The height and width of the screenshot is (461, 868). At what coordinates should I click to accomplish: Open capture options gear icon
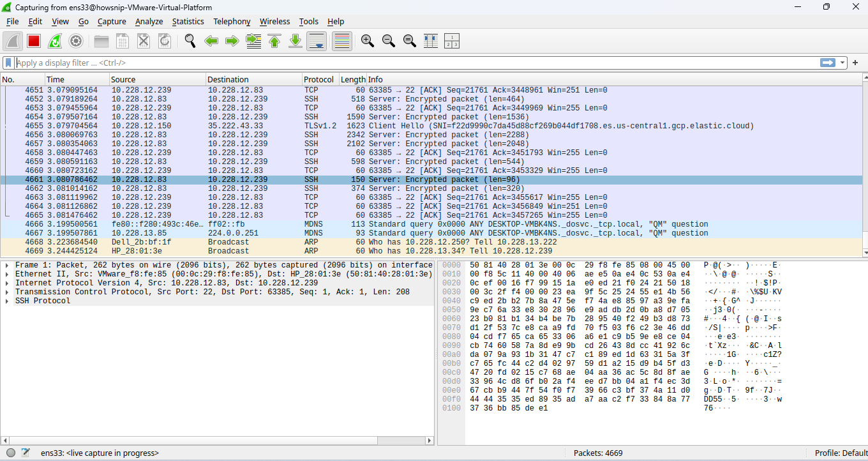(x=76, y=42)
